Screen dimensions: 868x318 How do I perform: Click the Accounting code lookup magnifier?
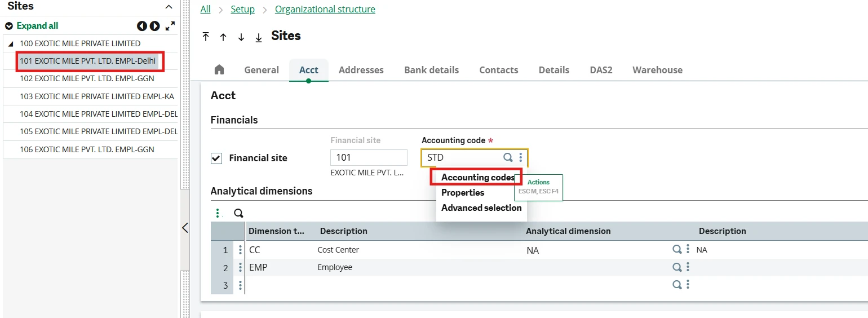508,158
